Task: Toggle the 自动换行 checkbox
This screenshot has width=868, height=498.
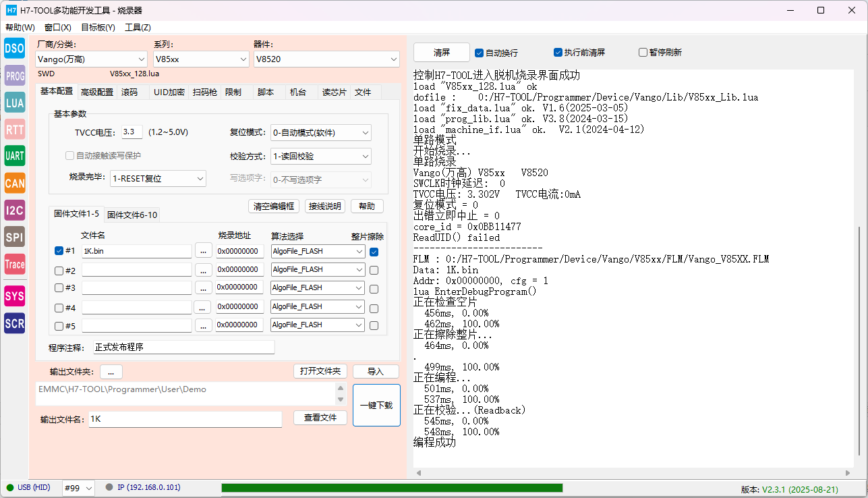Action: click(480, 53)
